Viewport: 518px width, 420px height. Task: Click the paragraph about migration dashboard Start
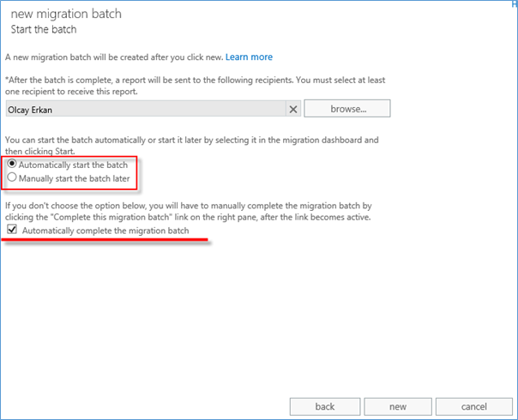coord(191,146)
